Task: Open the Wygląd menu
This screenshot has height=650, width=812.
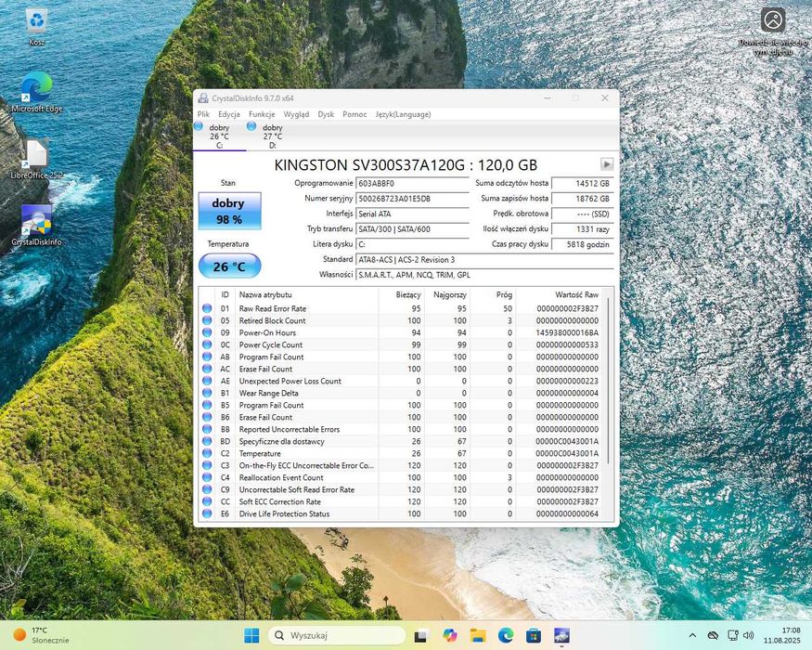Action: pyautogui.click(x=296, y=114)
